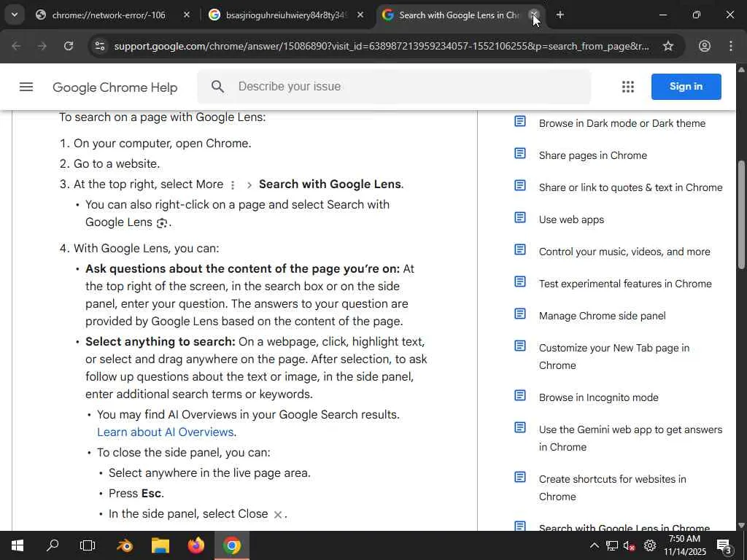
Task: Open the settings gear in system tray
Action: pos(649,545)
